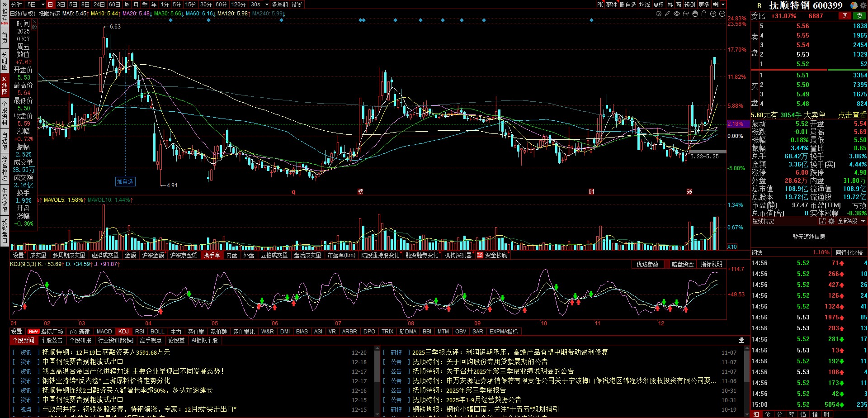The width and height of the screenshot is (868, 418).
Task: Select the 筹 tab at bottom right
Action: (791, 414)
